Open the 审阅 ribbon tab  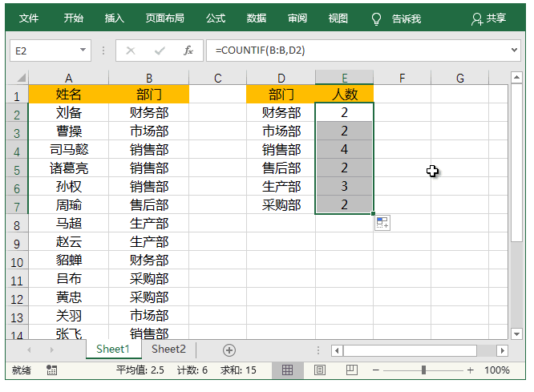297,18
